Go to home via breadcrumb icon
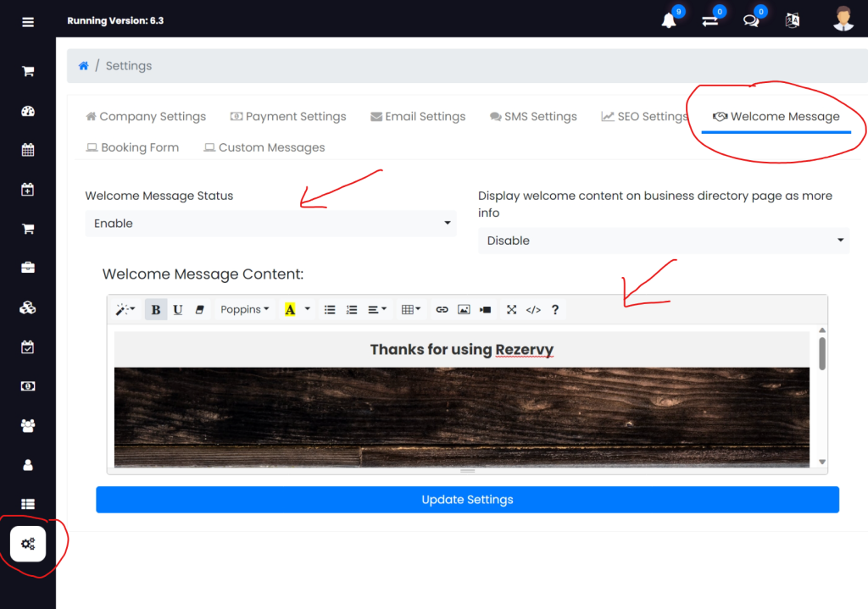The height and width of the screenshot is (609, 868). 84,66
